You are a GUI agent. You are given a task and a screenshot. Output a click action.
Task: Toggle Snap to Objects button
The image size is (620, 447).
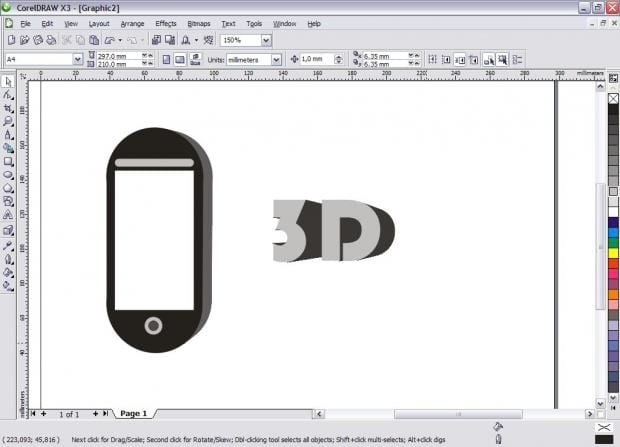click(460, 60)
